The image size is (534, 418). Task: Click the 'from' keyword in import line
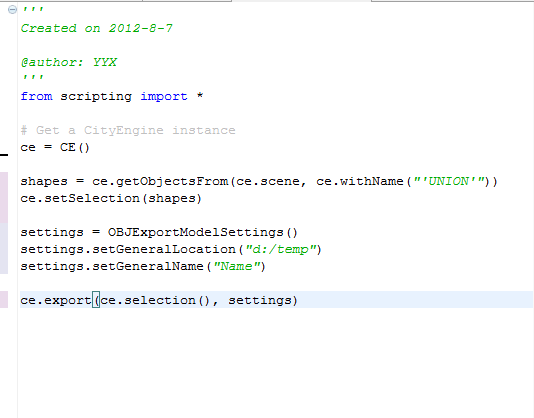36,96
